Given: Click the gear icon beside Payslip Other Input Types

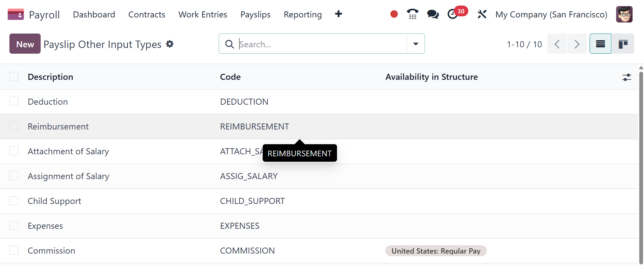Looking at the screenshot, I should (x=170, y=44).
